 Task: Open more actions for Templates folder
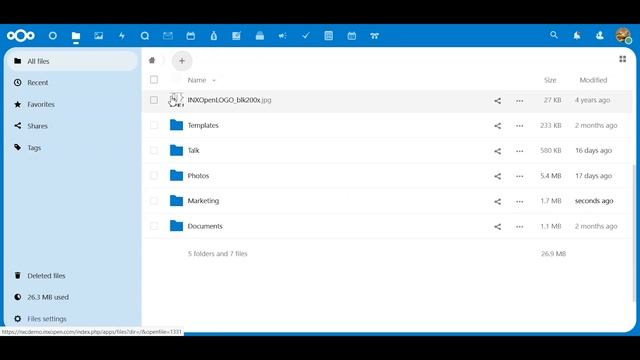point(520,126)
